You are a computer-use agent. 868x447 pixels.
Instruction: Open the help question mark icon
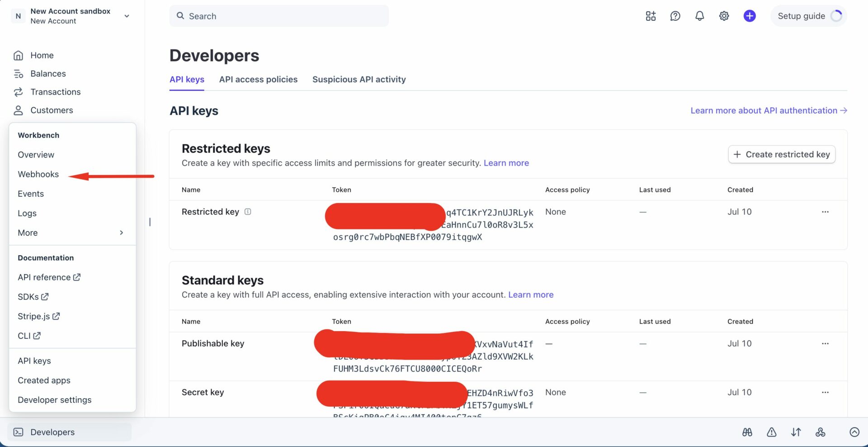click(x=675, y=16)
